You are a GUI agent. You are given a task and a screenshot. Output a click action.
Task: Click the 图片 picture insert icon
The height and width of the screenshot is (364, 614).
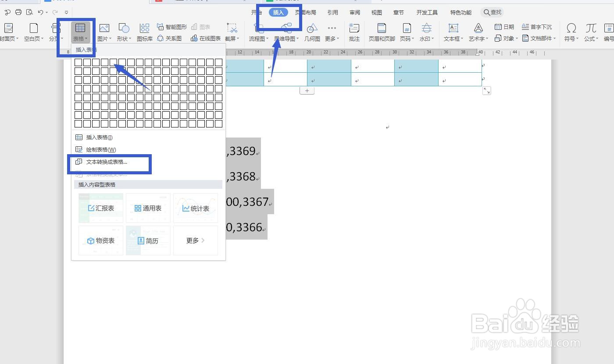point(104,32)
